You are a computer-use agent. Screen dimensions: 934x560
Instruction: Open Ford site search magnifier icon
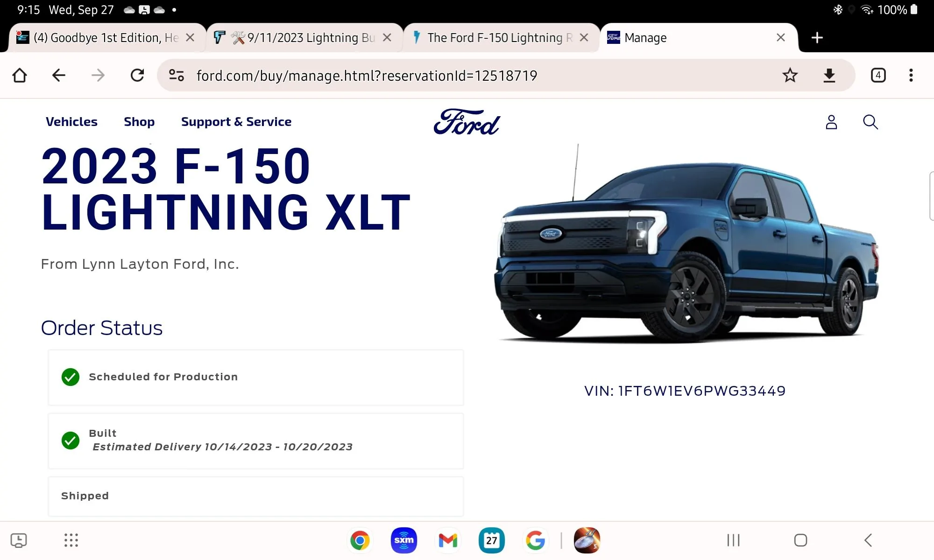[x=870, y=122]
